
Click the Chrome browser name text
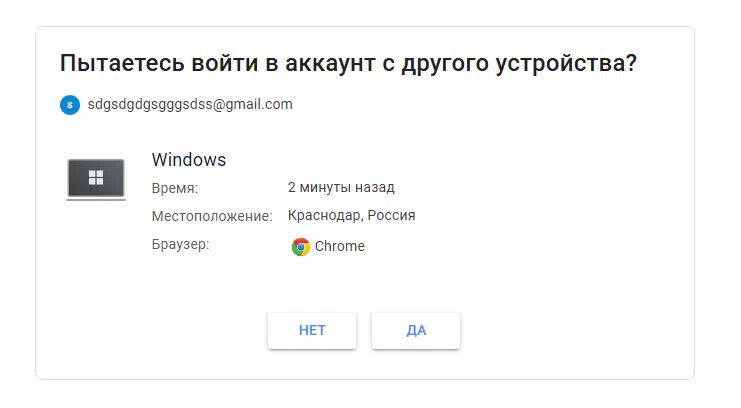[x=340, y=246]
